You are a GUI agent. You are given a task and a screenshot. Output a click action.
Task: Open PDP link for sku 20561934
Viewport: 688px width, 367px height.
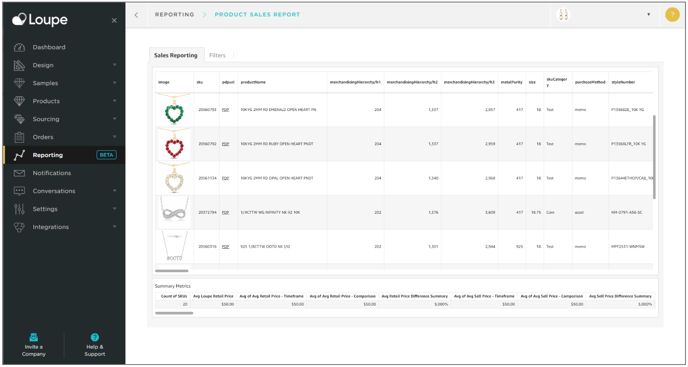pos(226,178)
